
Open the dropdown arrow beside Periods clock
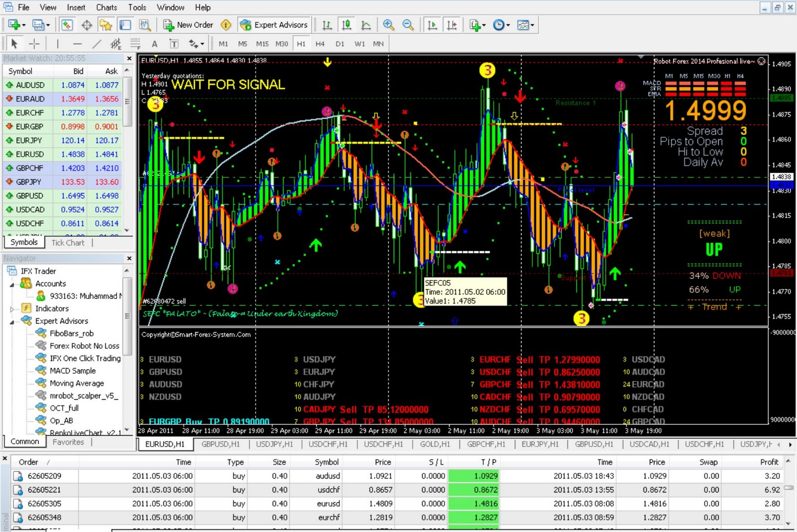pos(508,25)
